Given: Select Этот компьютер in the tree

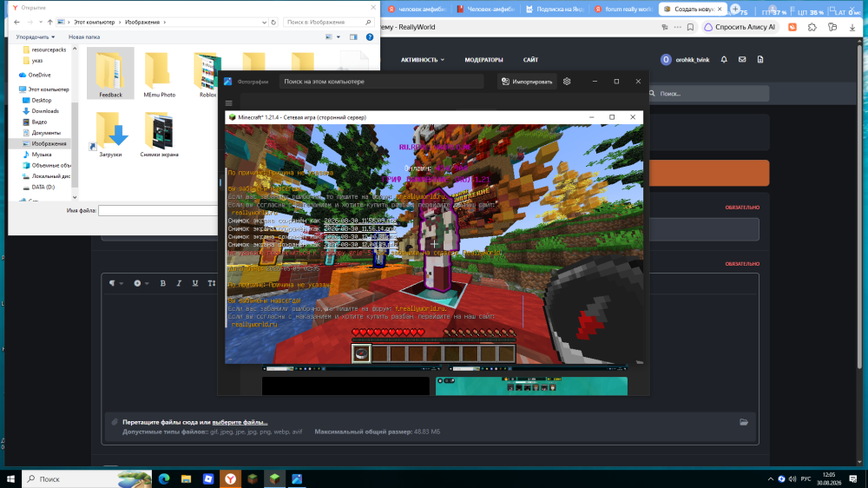Looking at the screenshot, I should [x=43, y=89].
